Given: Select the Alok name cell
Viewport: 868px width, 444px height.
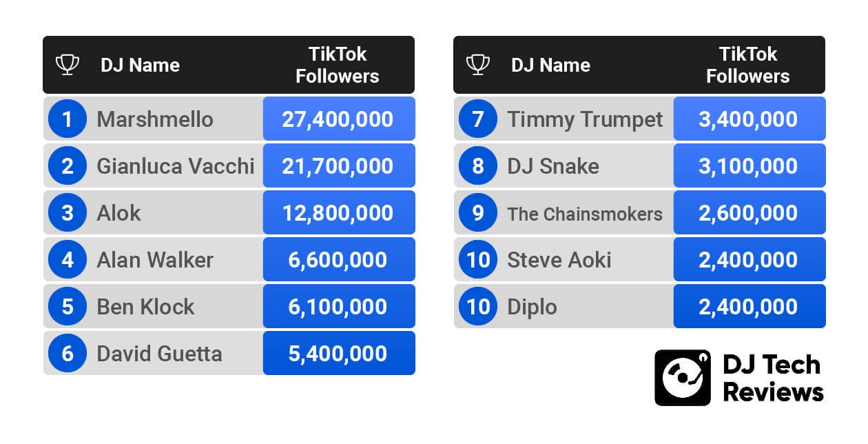Looking at the screenshot, I should click(x=118, y=213).
